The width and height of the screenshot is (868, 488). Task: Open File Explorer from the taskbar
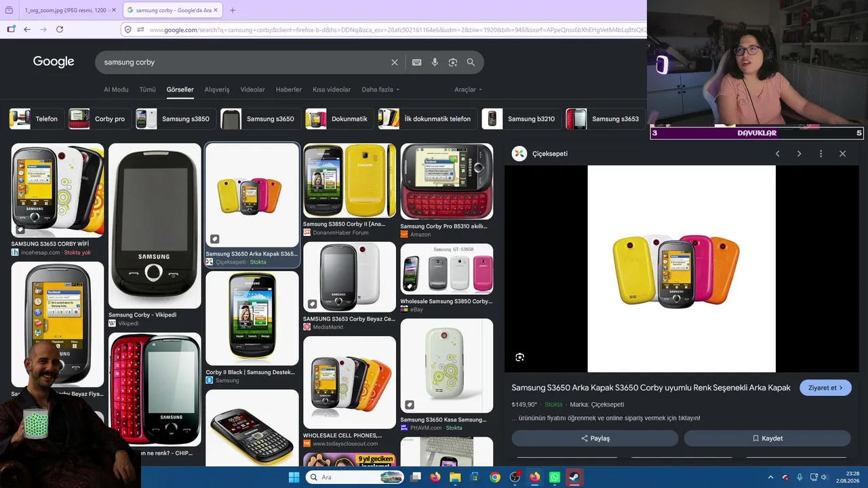455,477
